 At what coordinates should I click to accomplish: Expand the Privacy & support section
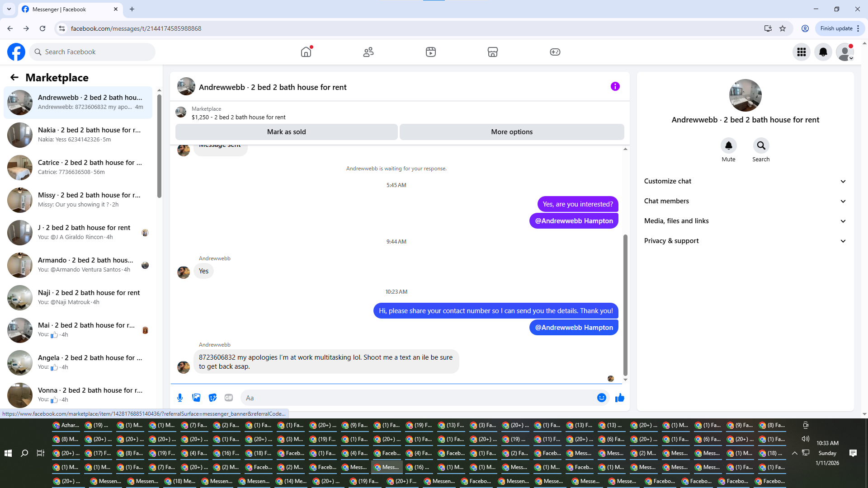(745, 241)
